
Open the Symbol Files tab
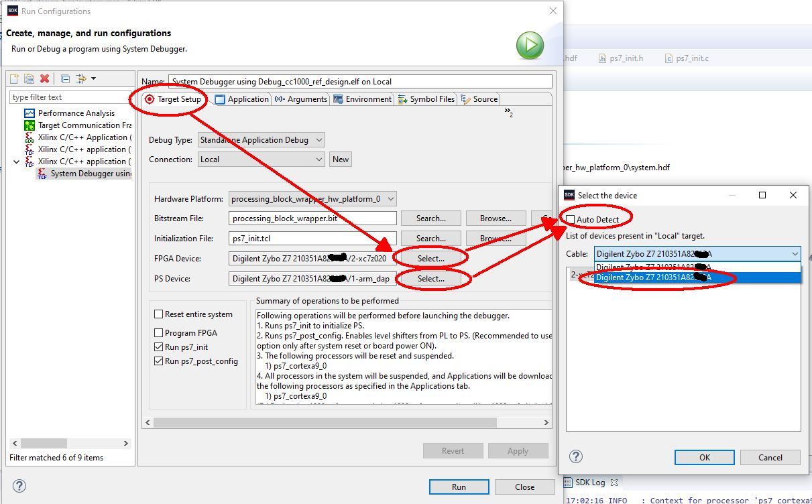tap(426, 99)
